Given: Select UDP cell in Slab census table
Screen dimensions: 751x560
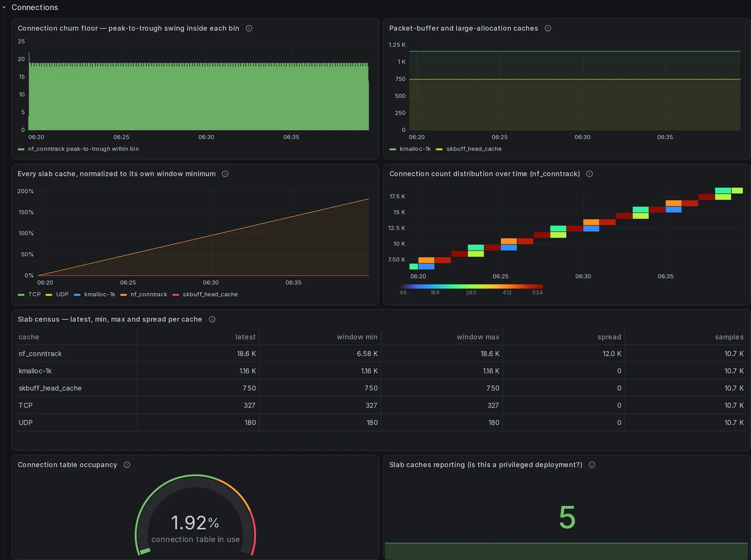Looking at the screenshot, I should pyautogui.click(x=77, y=423).
